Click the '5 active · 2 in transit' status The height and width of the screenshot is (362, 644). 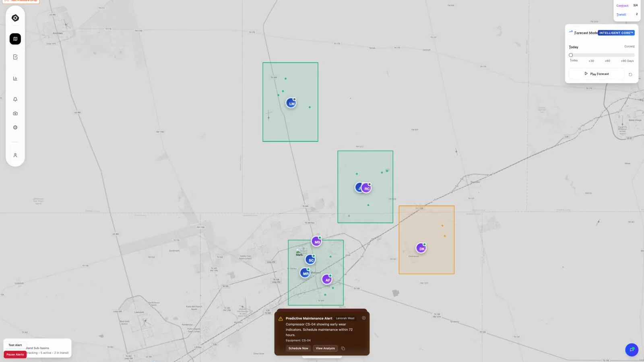[x=54, y=353]
